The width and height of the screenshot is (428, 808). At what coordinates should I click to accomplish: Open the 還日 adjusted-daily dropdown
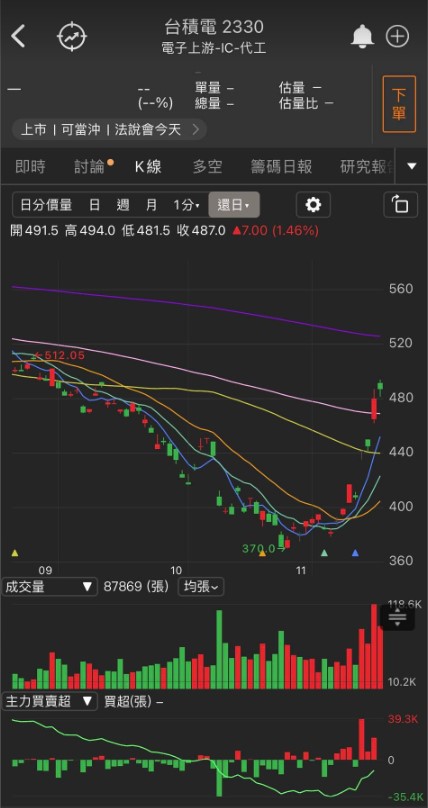point(234,205)
